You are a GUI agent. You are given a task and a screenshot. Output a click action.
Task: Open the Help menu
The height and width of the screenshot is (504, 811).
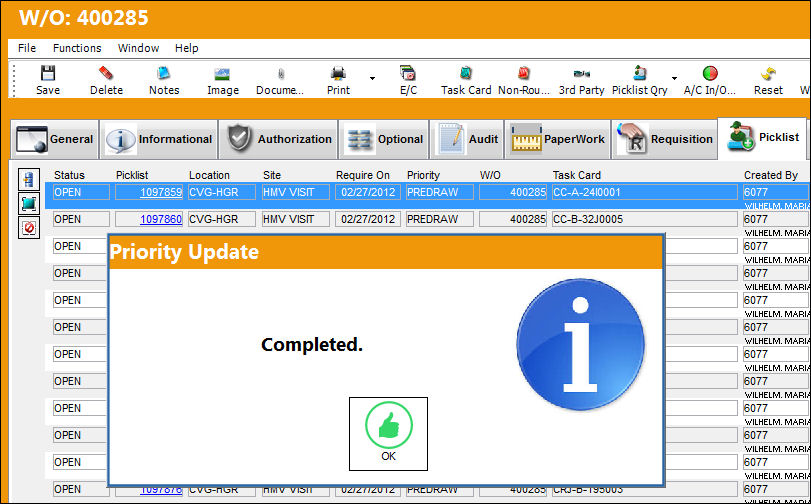pos(187,48)
